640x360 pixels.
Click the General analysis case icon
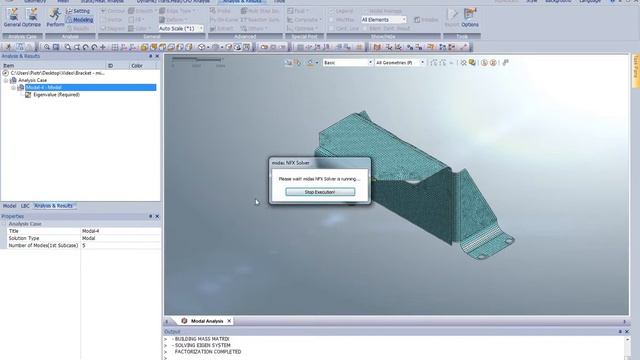(13, 18)
